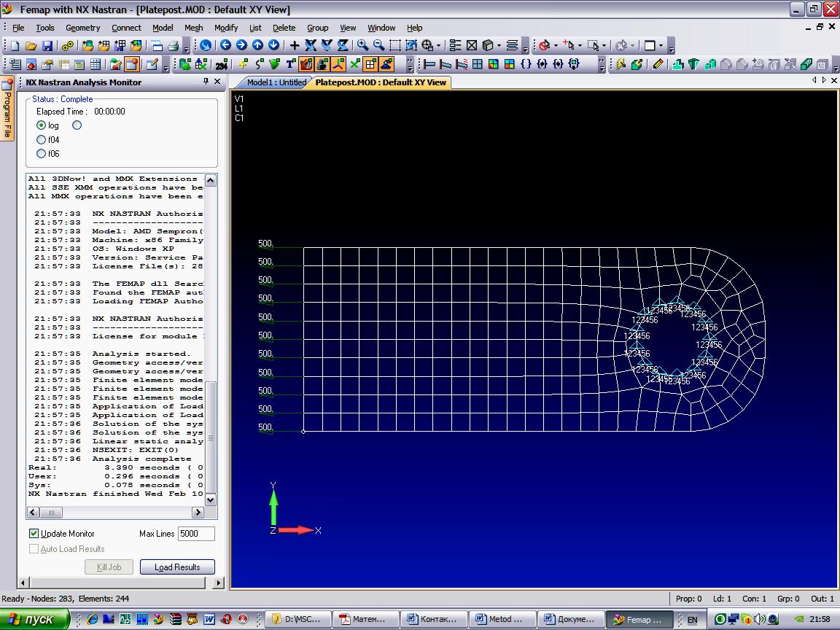Open the dashed-box cursor pick dropdown
The image size is (840, 630).
(x=604, y=45)
